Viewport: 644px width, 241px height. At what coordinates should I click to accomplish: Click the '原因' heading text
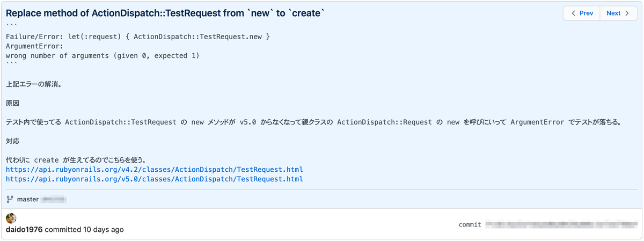[x=12, y=103]
